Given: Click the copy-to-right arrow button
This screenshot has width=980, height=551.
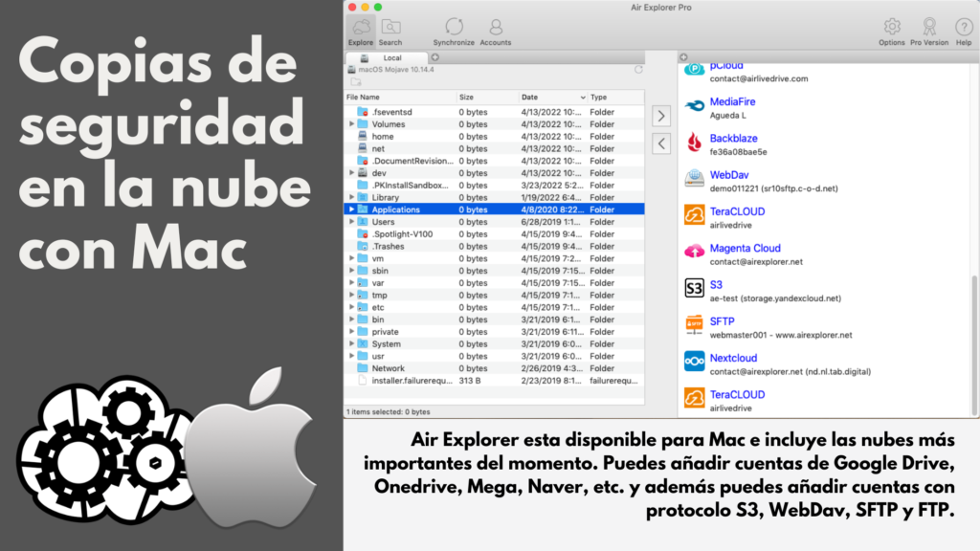Looking at the screenshot, I should (x=661, y=116).
